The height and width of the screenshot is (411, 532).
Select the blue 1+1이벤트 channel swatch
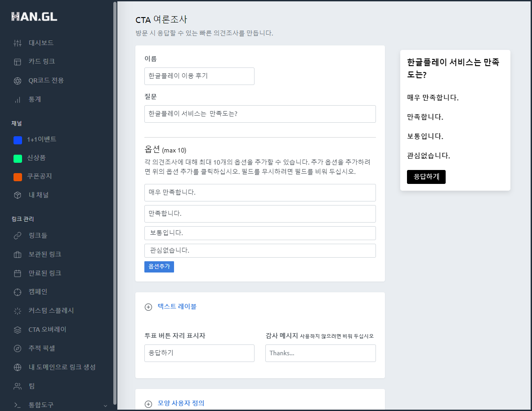tap(18, 140)
